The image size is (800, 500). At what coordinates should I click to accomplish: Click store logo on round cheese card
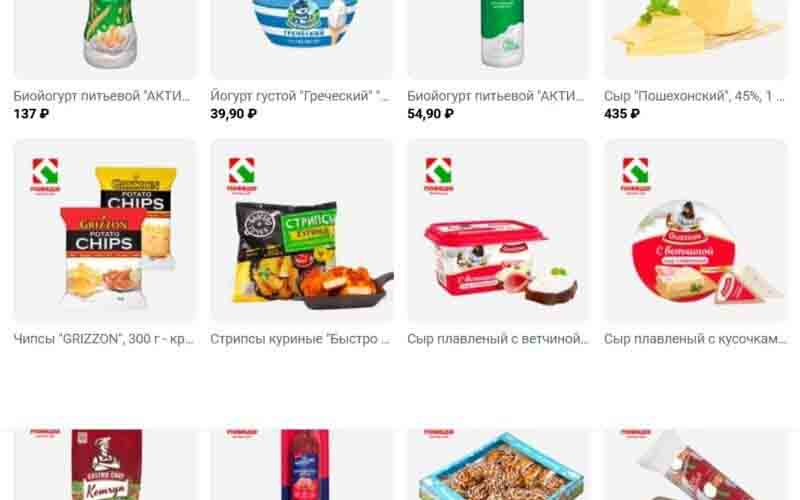(x=636, y=176)
